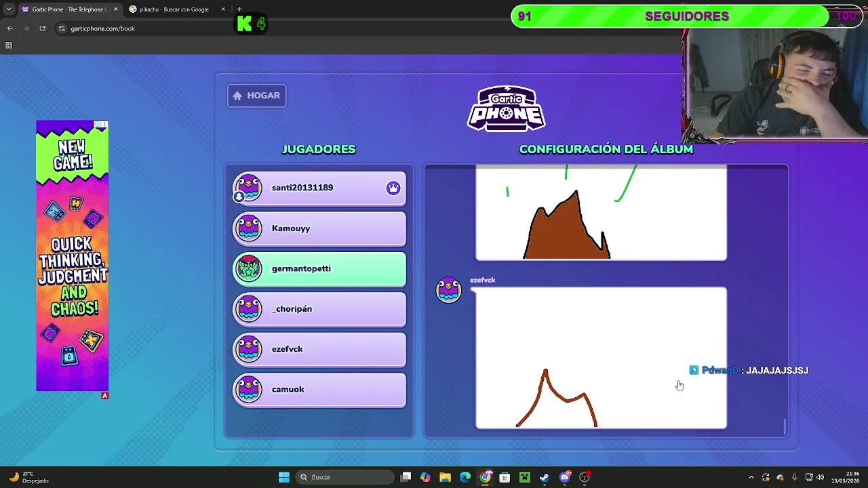Open the Windows Start menu
This screenshot has width=868, height=488.
(x=284, y=477)
